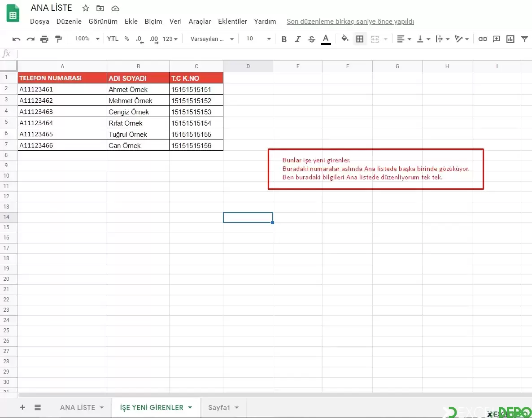Viewport: 532px width, 418px height.
Task: Decrease decimal places
Action: click(140, 39)
